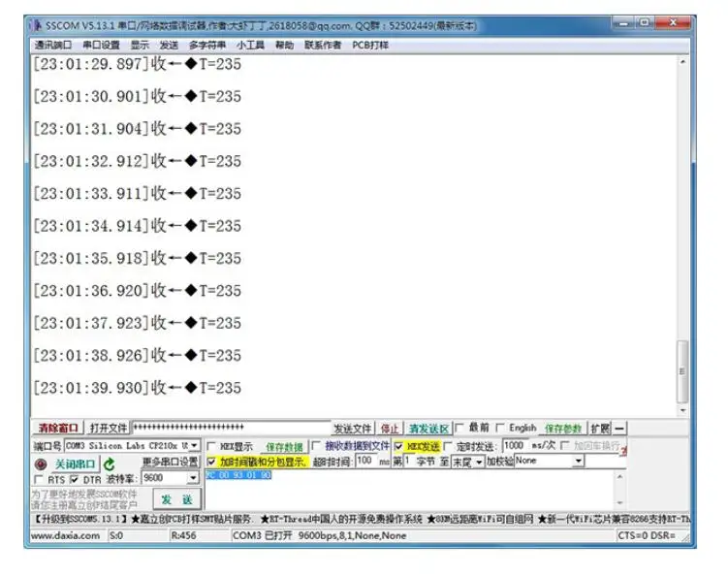Image resolution: width=728 pixels, height=576 pixels.
Task: Click the S:0 sent counter in status bar
Action: click(x=116, y=535)
